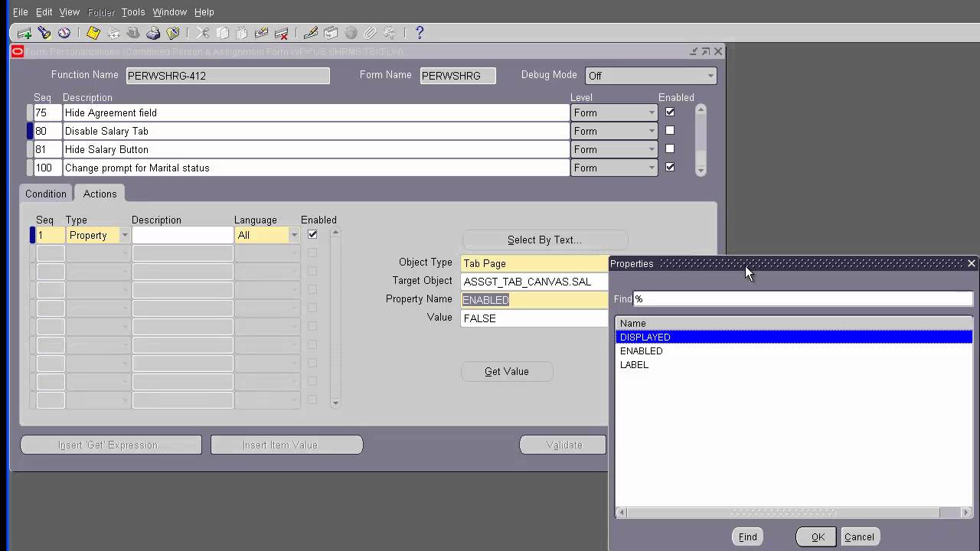Click the Value field showing FALSE
This screenshot has width=980, height=551.
pos(534,318)
